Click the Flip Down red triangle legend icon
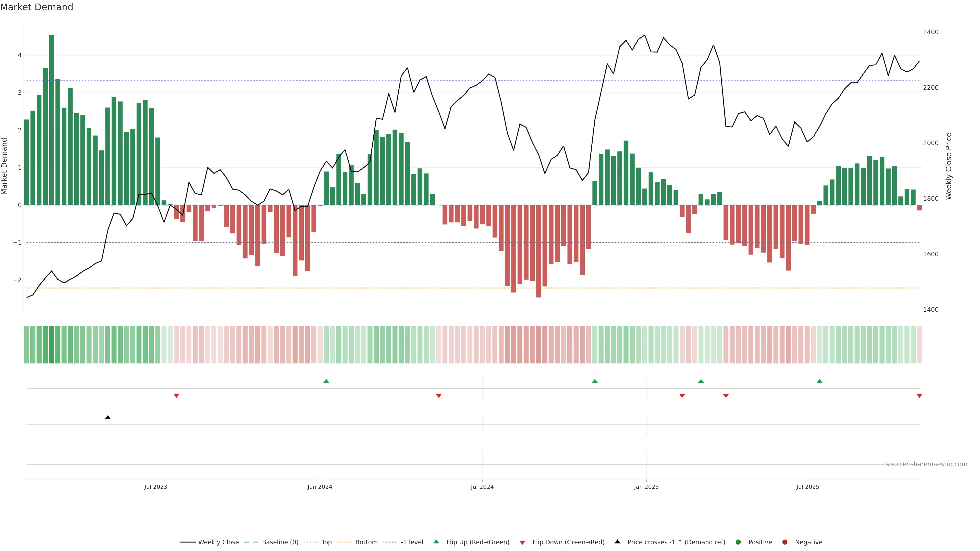The image size is (980, 551). coord(522,543)
